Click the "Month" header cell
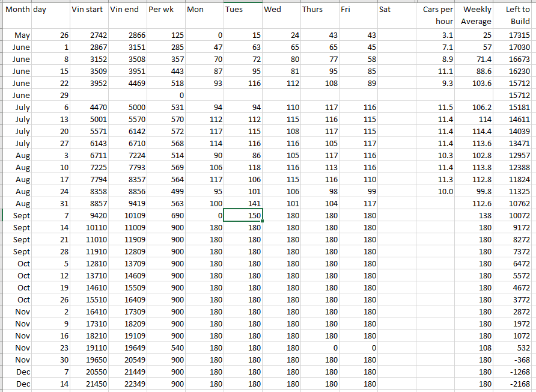 point(17,10)
